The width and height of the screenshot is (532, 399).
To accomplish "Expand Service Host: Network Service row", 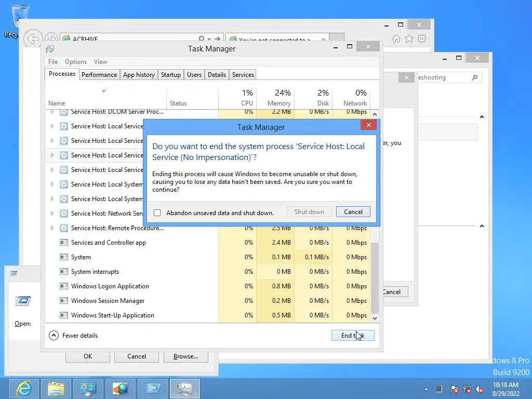I will pos(52,214).
